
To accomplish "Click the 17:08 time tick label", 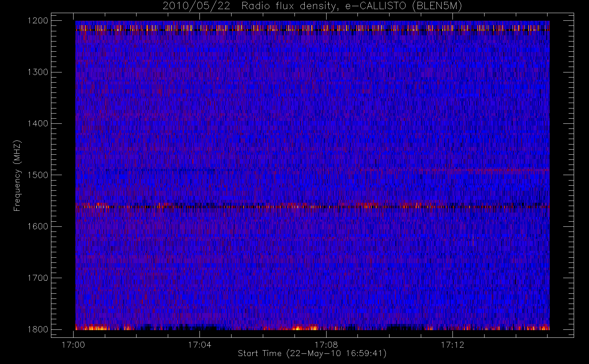I will (x=326, y=345).
